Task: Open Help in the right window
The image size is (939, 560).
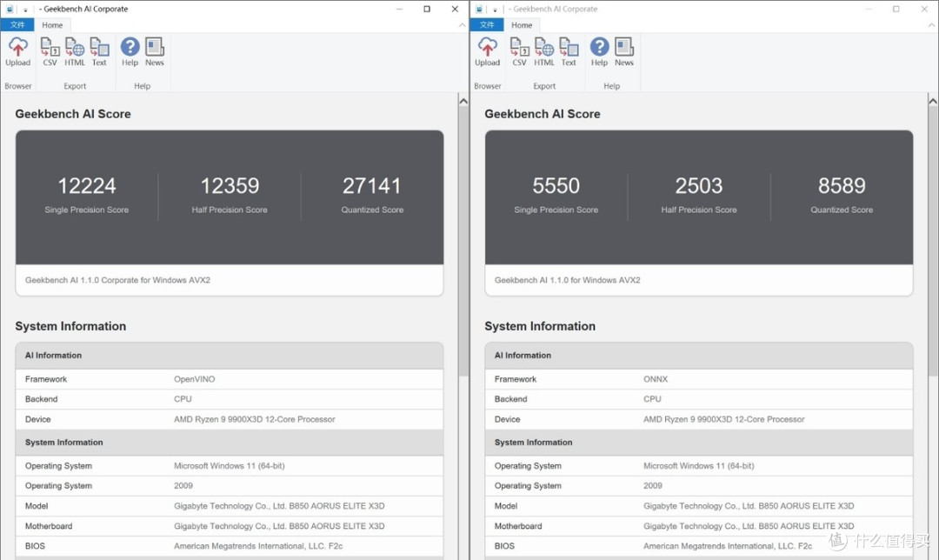Action: pos(599,51)
